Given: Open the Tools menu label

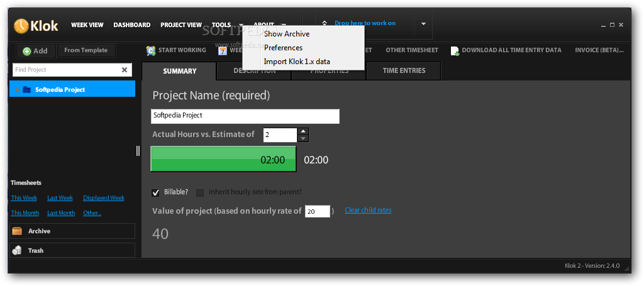Looking at the screenshot, I should click(221, 25).
